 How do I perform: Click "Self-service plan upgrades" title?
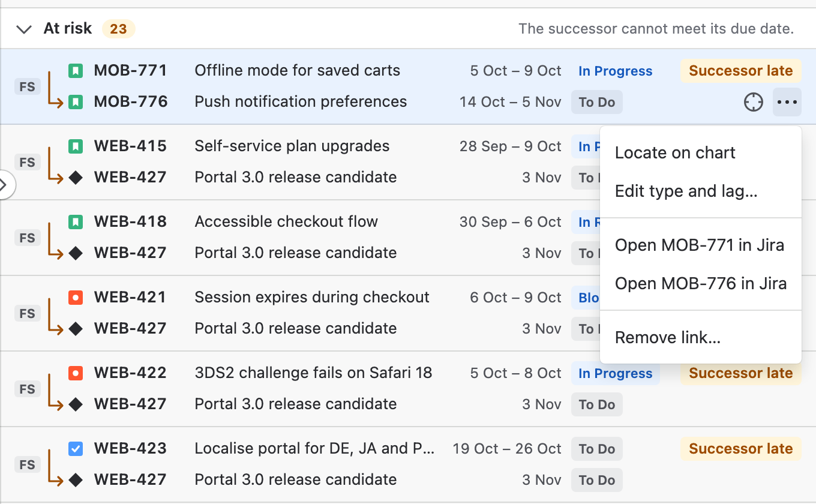pos(292,146)
